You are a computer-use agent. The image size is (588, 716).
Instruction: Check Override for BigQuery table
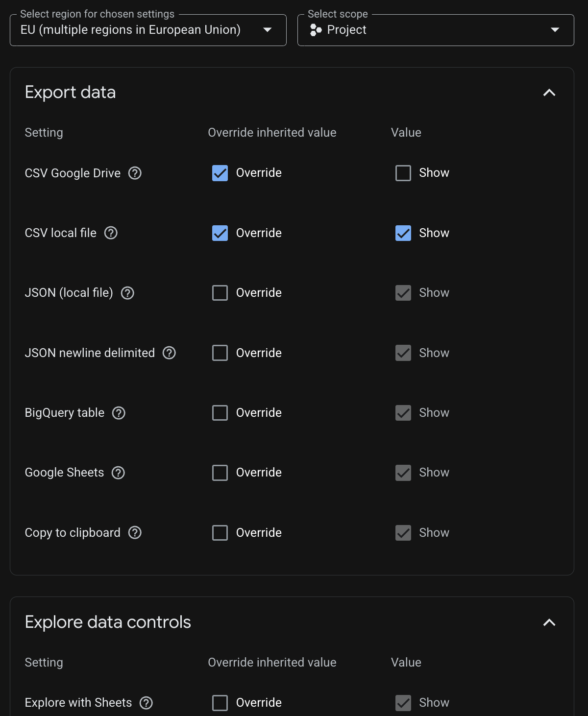click(220, 413)
